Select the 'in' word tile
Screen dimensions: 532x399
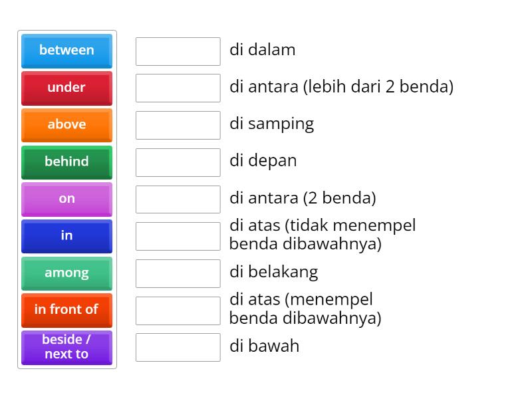pos(66,236)
